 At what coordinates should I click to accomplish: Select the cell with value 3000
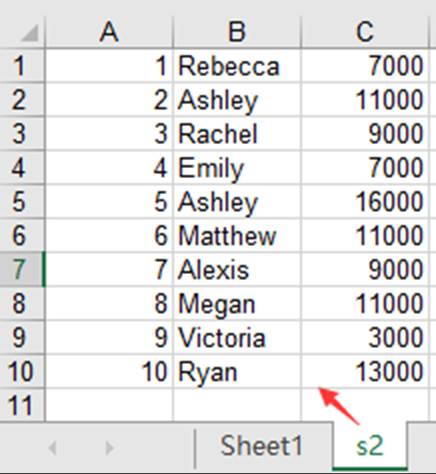pyautogui.click(x=365, y=337)
